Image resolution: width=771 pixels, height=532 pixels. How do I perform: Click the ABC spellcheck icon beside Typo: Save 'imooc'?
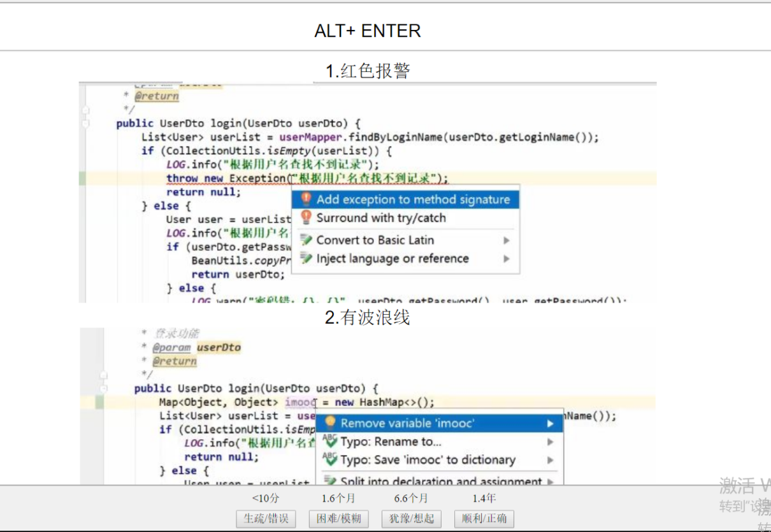[x=330, y=460]
